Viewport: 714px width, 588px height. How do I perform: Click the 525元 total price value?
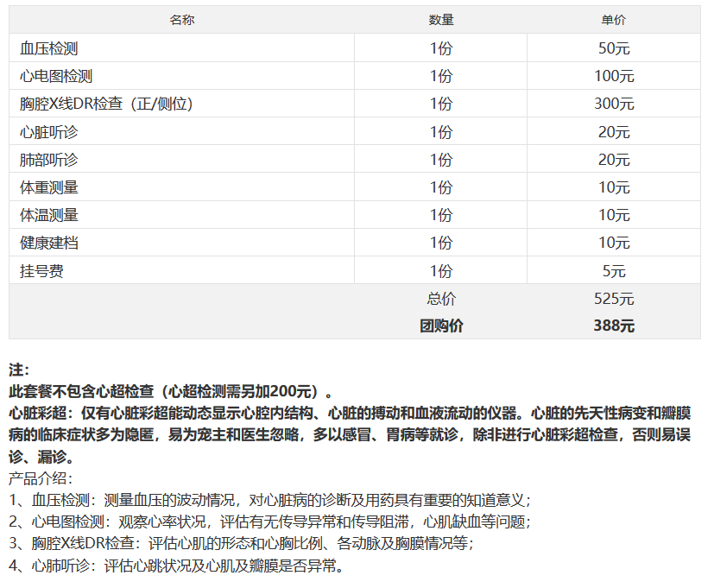pyautogui.click(x=614, y=299)
